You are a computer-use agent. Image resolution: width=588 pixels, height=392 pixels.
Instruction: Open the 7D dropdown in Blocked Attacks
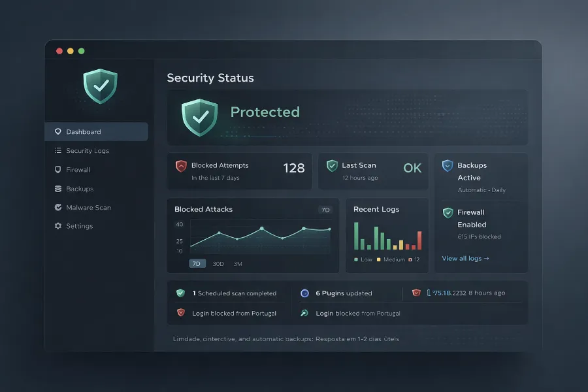point(325,210)
